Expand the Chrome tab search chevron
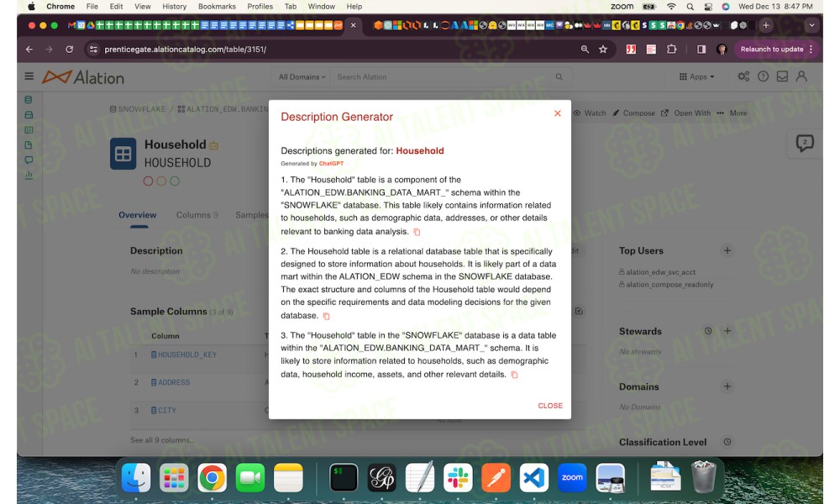Viewport: 840px width, 504px height. tap(811, 25)
